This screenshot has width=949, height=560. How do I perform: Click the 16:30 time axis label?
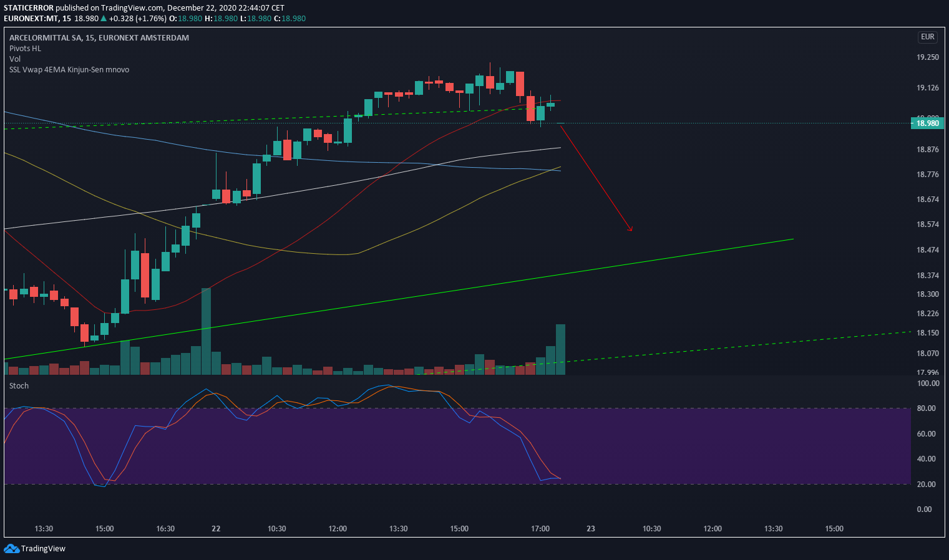(165, 529)
